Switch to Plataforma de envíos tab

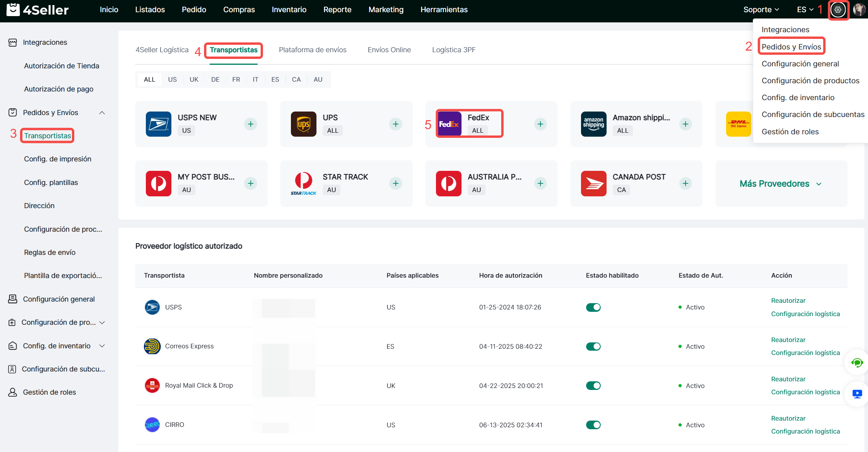tap(313, 50)
